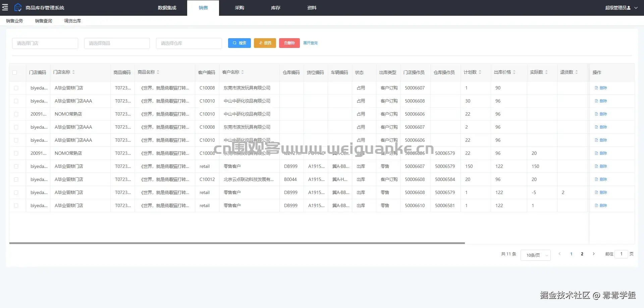The width and height of the screenshot is (644, 308).
Task: Click the 共 11 条 total count text
Action: point(509,254)
